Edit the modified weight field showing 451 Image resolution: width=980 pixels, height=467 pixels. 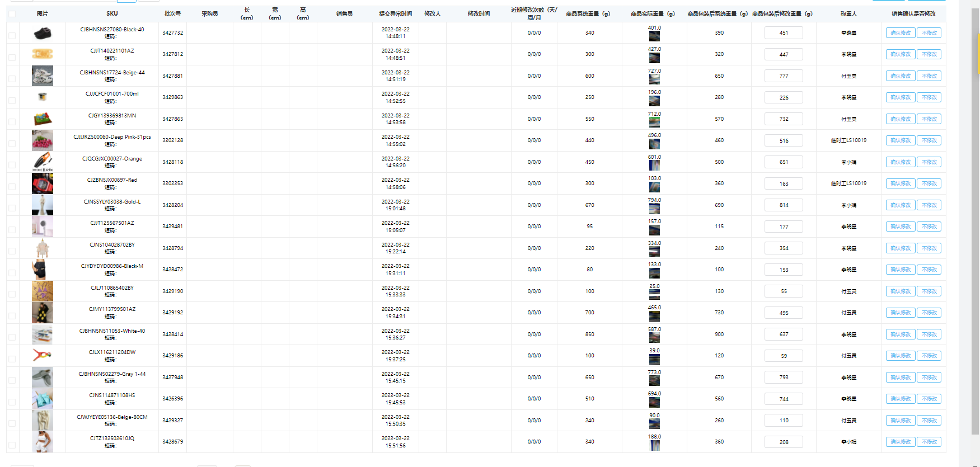pos(784,33)
